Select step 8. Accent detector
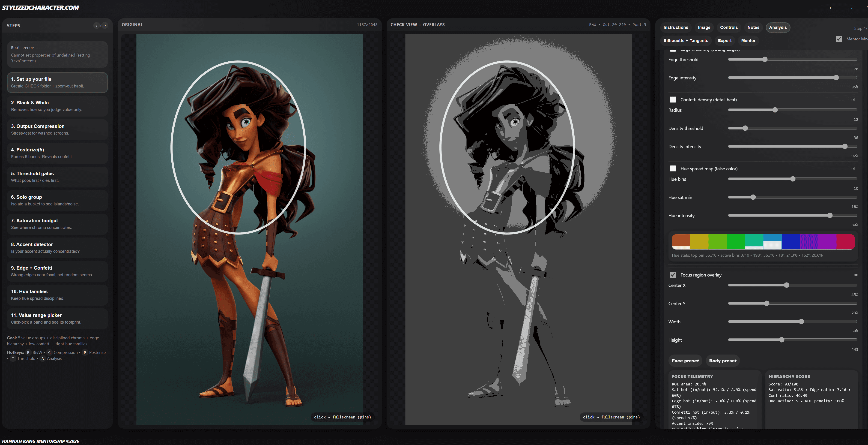The height and width of the screenshot is (445, 868). [x=57, y=247]
